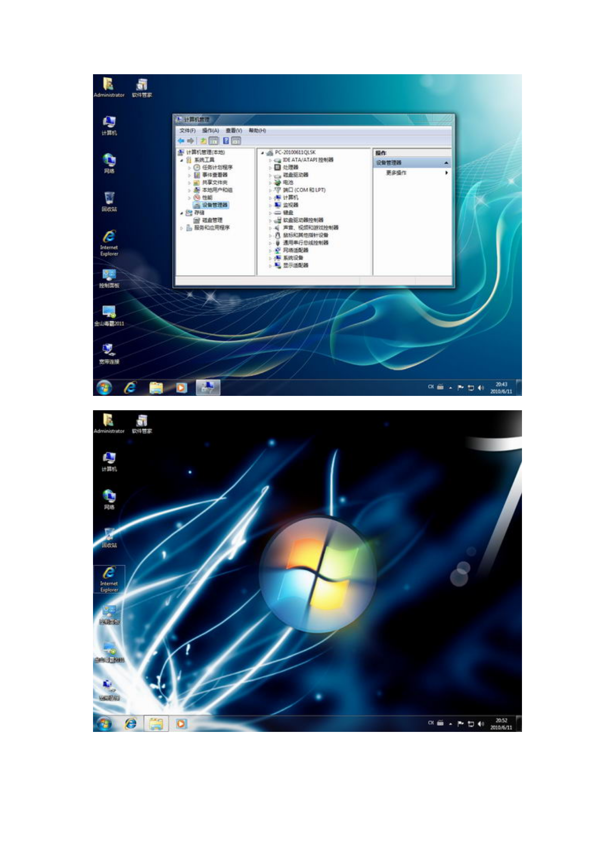Click the Action Center flag on 20:43 taskbar
The width and height of the screenshot is (614, 868).
[x=461, y=388]
